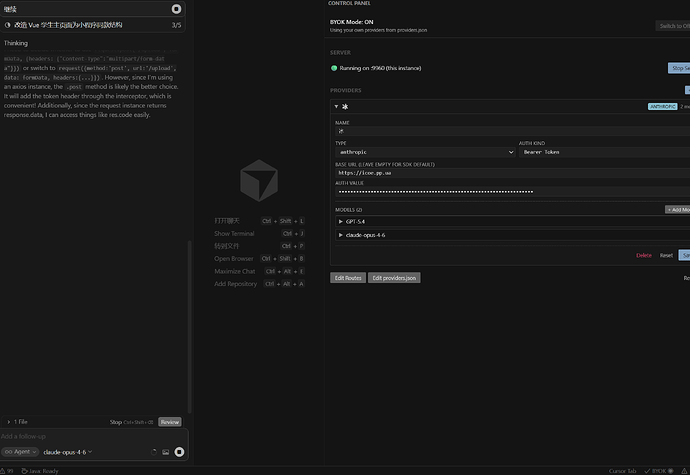Collapse the Anthropic provider section triangle
The image size is (690, 475).
point(336,107)
